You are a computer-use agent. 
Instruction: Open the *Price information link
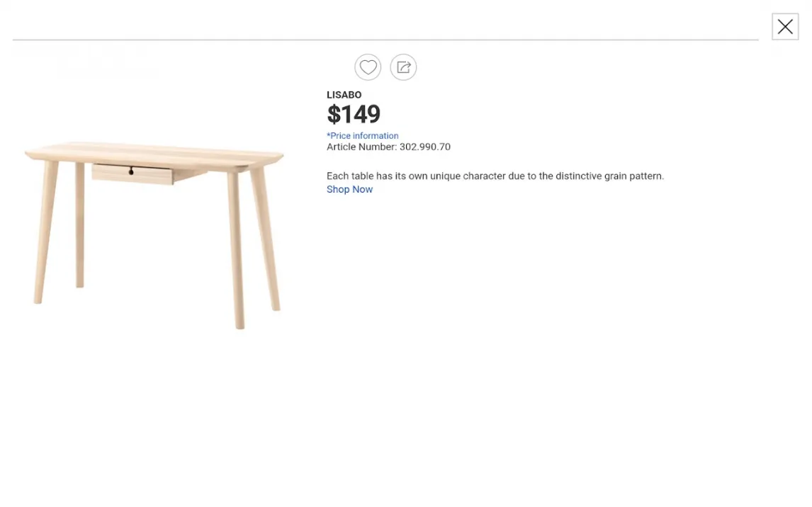pos(362,136)
